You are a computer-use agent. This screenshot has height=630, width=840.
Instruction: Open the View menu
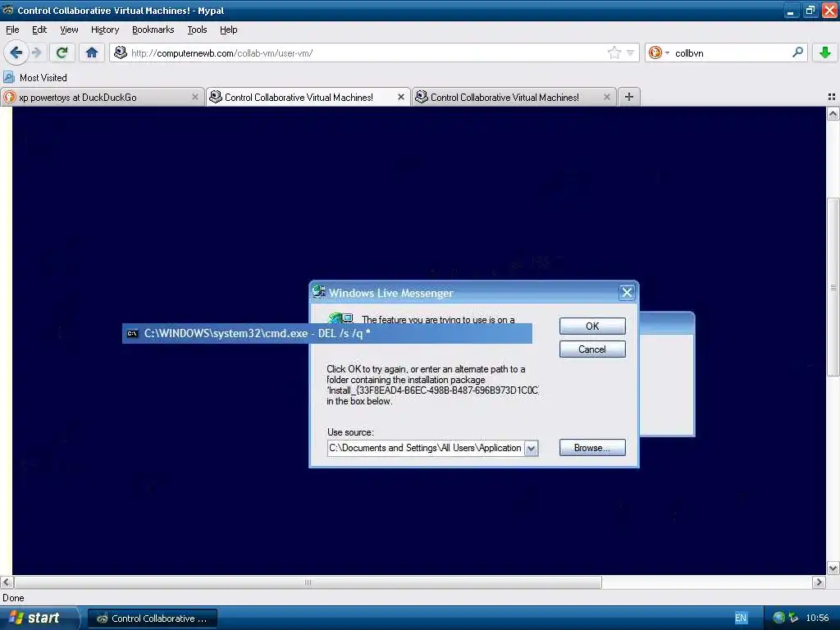pos(69,30)
